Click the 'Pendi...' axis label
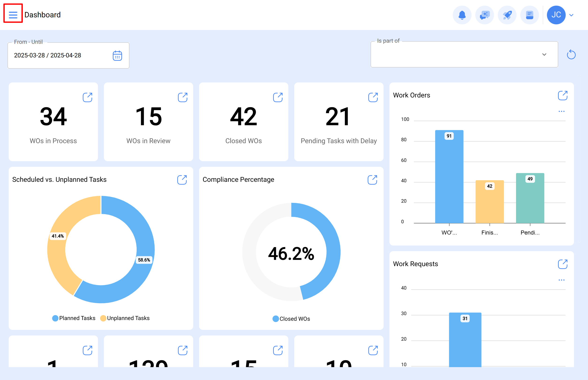Screen dimensions: 588x380 pos(530,232)
